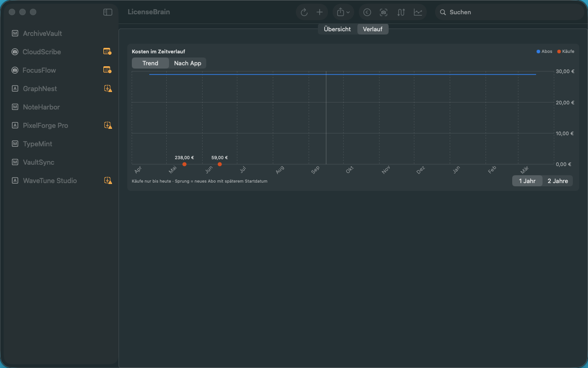Click the 30,00 € axis label

(x=565, y=71)
